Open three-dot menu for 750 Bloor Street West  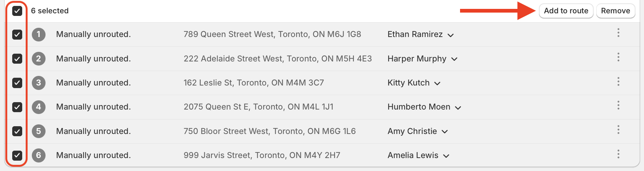pos(618,130)
